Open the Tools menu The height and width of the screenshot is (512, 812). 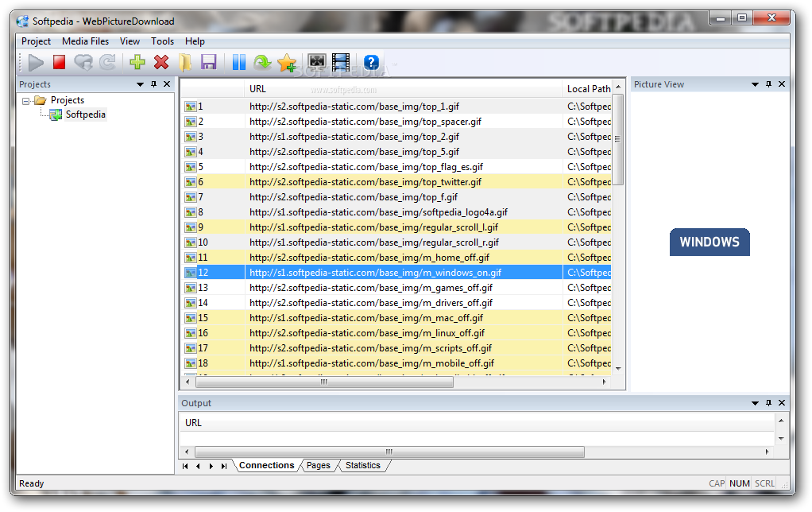(163, 41)
